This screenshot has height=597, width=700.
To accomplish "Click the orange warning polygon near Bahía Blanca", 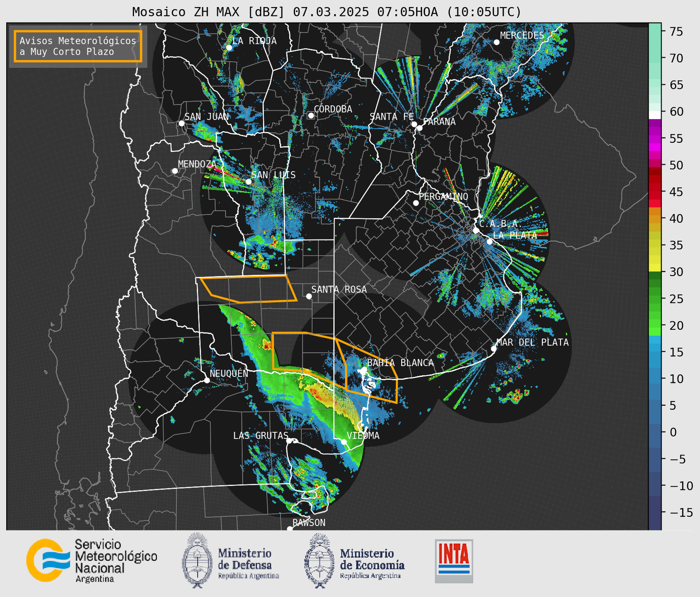I will [367, 371].
